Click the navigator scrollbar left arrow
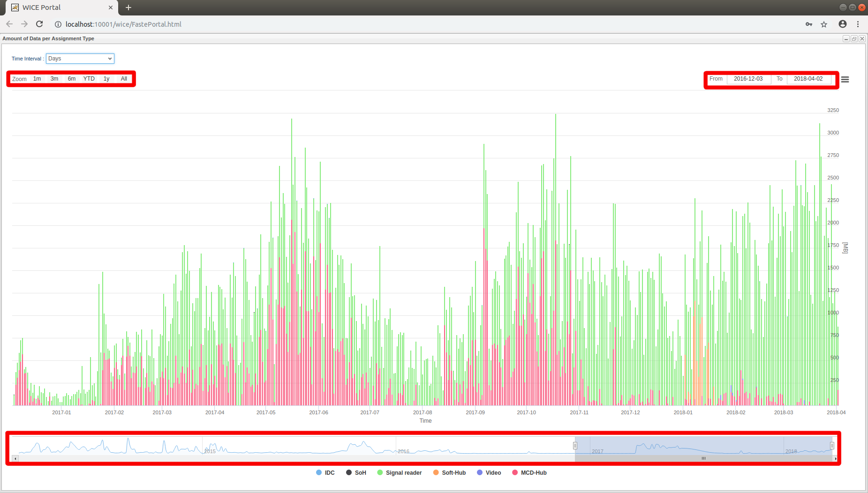The image size is (868, 493). coord(15,458)
